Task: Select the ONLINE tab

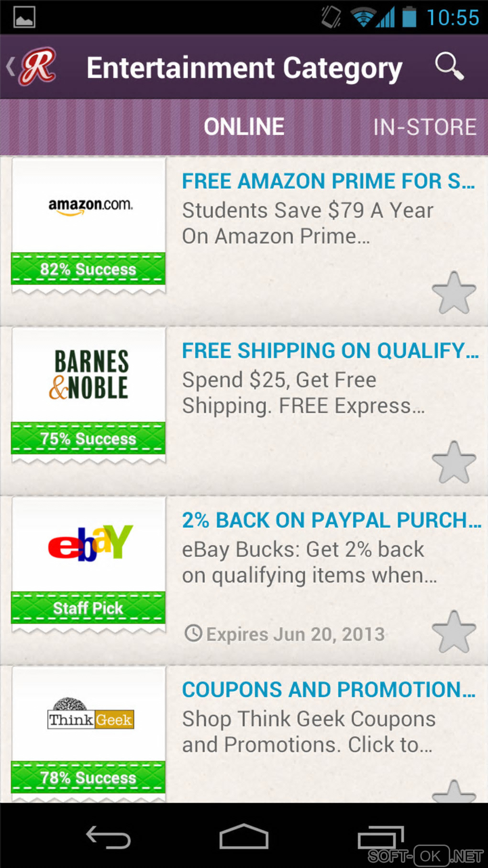Action: [244, 127]
